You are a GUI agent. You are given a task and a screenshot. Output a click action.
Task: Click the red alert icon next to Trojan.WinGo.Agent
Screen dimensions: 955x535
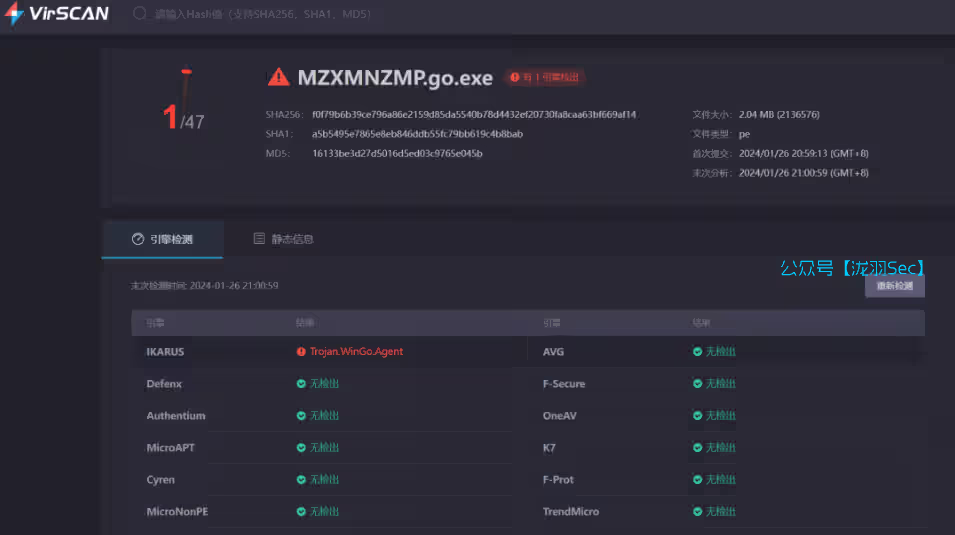click(301, 352)
